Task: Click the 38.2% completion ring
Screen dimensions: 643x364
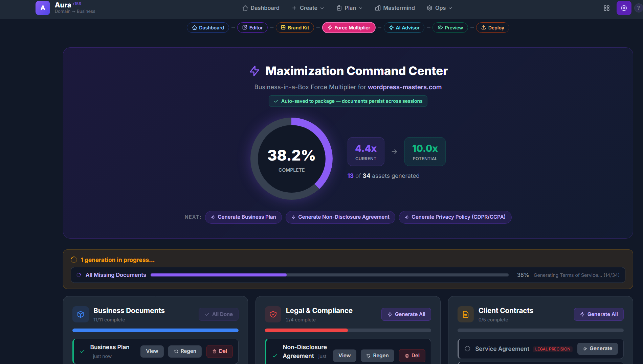Action: point(291,159)
